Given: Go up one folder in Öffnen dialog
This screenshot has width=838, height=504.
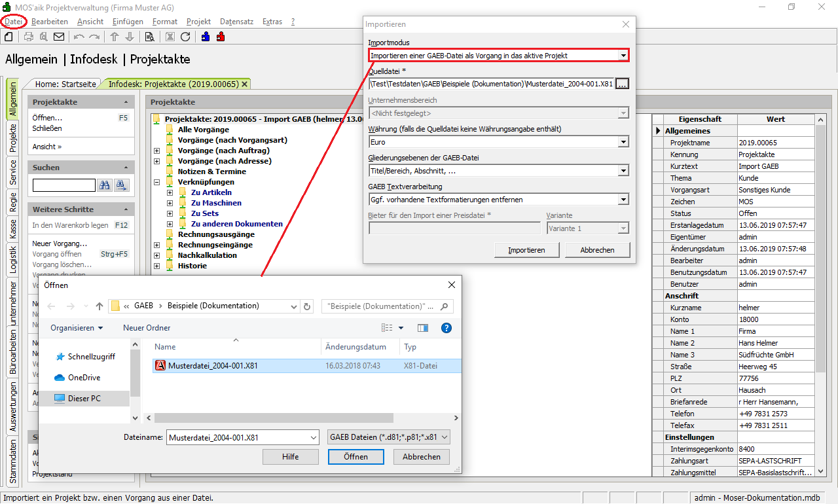Looking at the screenshot, I should click(100, 306).
